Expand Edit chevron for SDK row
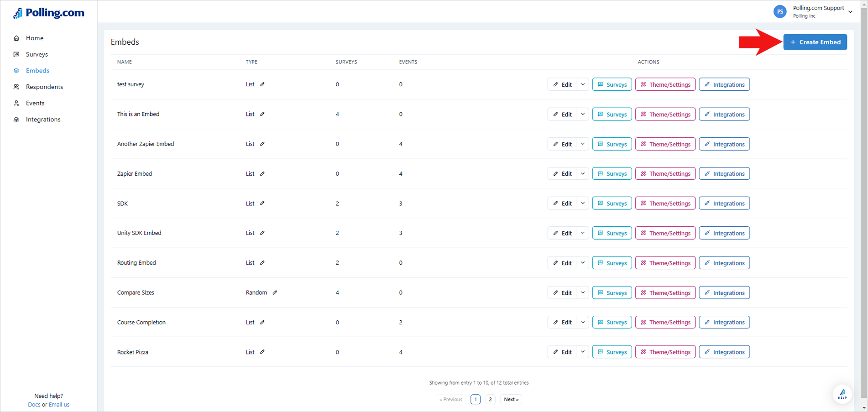The image size is (868, 412). pyautogui.click(x=583, y=203)
